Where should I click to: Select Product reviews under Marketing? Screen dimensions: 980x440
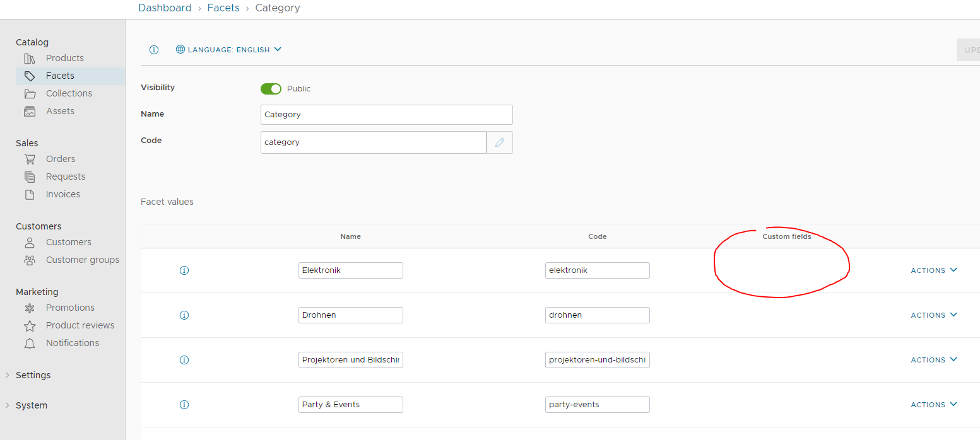coord(80,325)
